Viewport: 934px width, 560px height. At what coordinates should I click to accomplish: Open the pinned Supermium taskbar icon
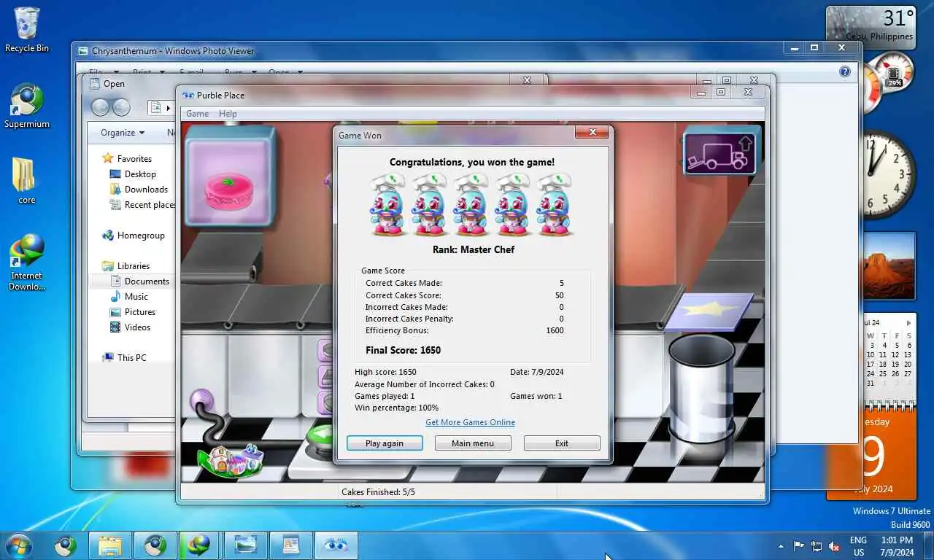click(65, 545)
